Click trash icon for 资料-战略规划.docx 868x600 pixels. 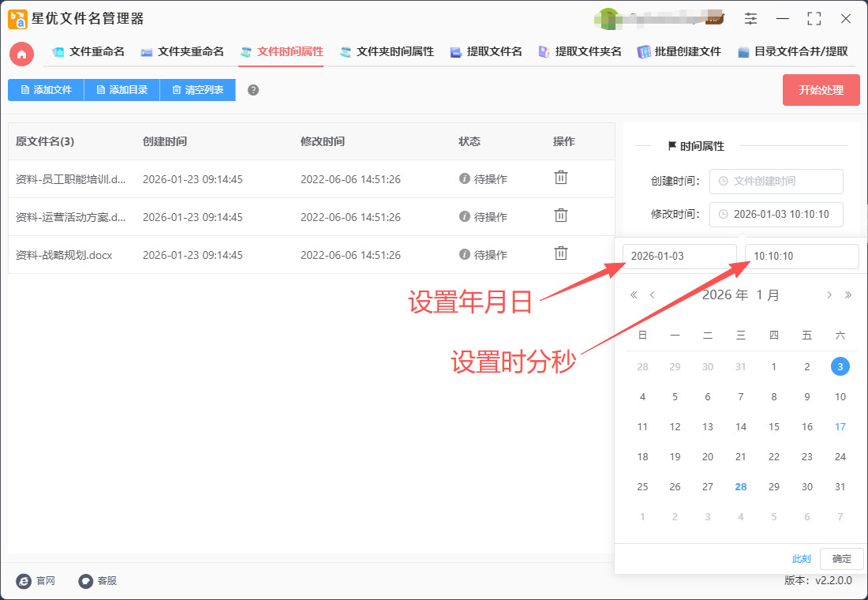click(x=560, y=254)
